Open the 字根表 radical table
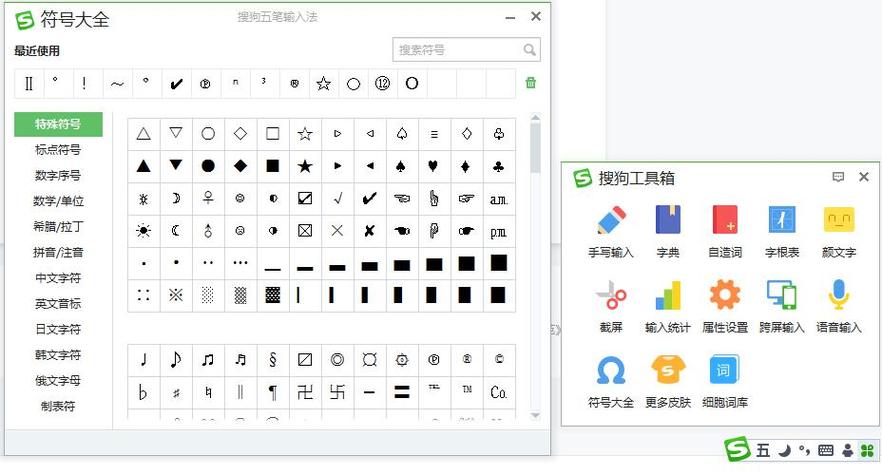This screenshot has height=475, width=882. (x=782, y=232)
